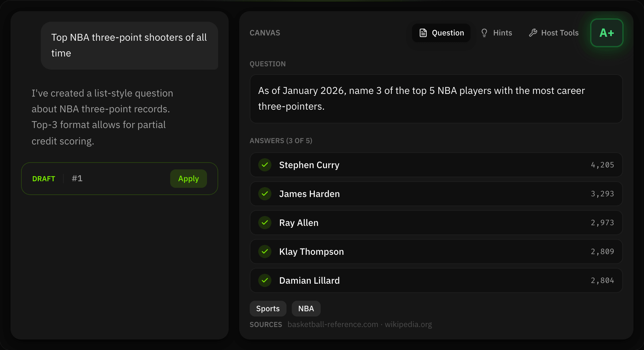The width and height of the screenshot is (644, 350).
Task: Toggle the checkmark for Stephen Curry
Action: [x=265, y=165]
